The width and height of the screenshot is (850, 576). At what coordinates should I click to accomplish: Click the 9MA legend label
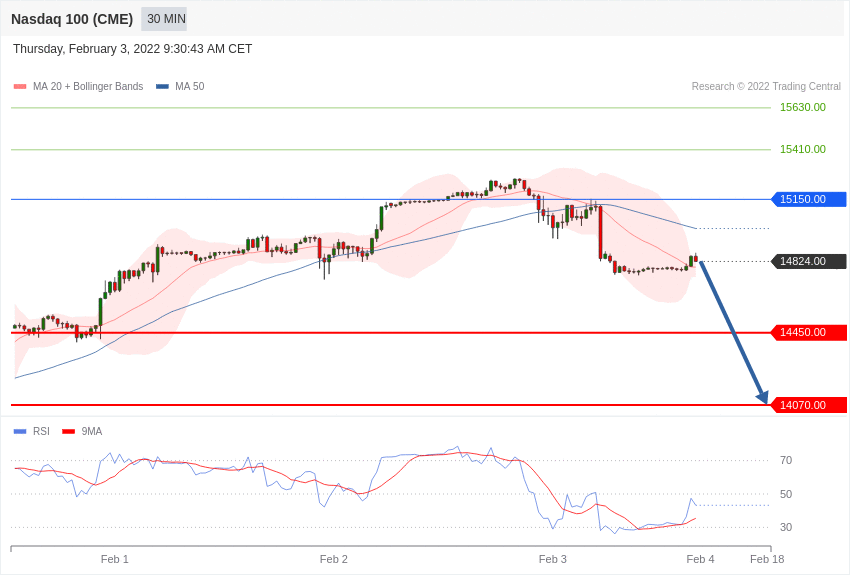coord(92,431)
